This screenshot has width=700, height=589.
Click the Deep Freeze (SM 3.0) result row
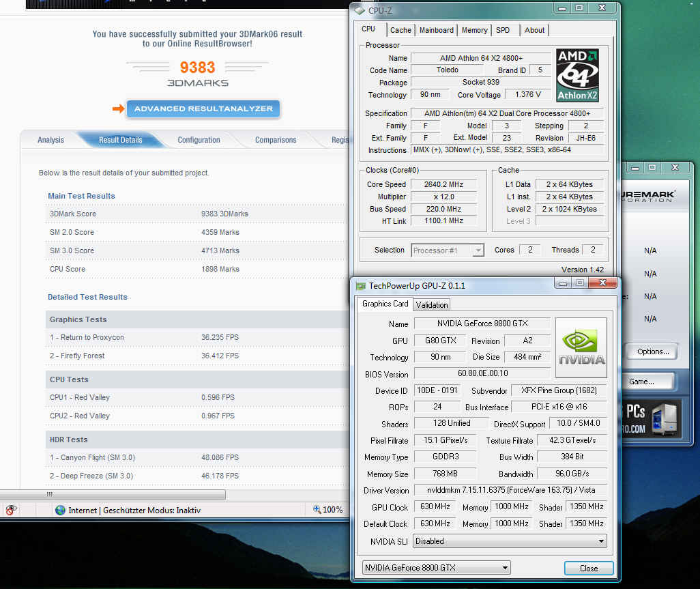point(196,476)
